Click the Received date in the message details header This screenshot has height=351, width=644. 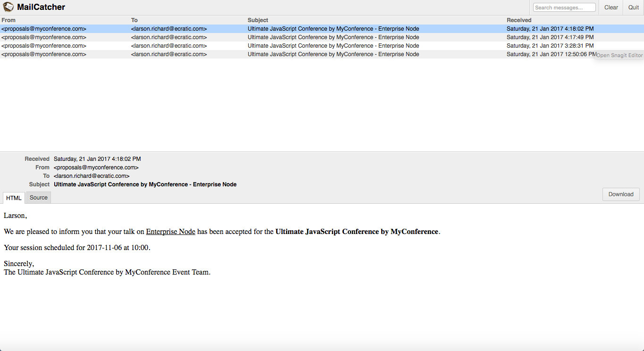click(x=97, y=159)
